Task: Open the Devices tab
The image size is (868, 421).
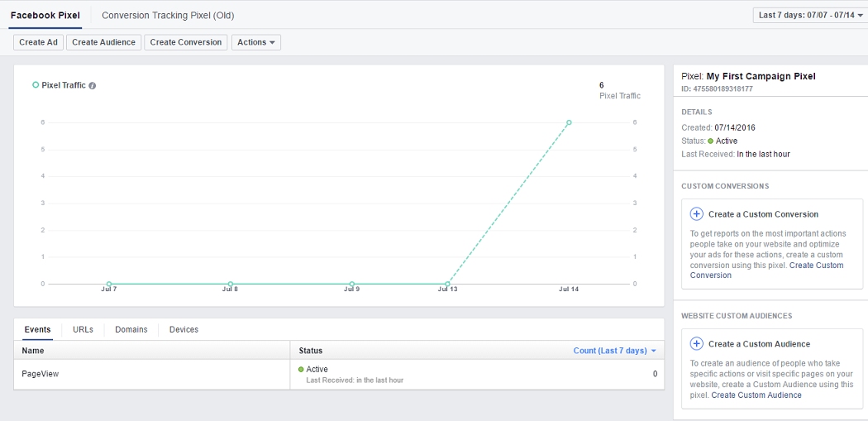Action: [184, 329]
